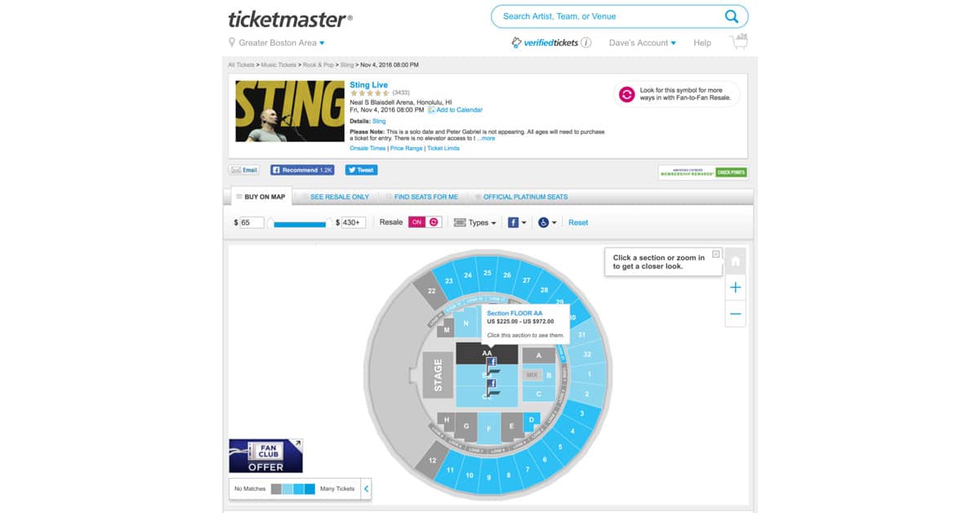Expand the accessibility filter dropdown
The height and width of the screenshot is (513, 980).
pyautogui.click(x=547, y=222)
